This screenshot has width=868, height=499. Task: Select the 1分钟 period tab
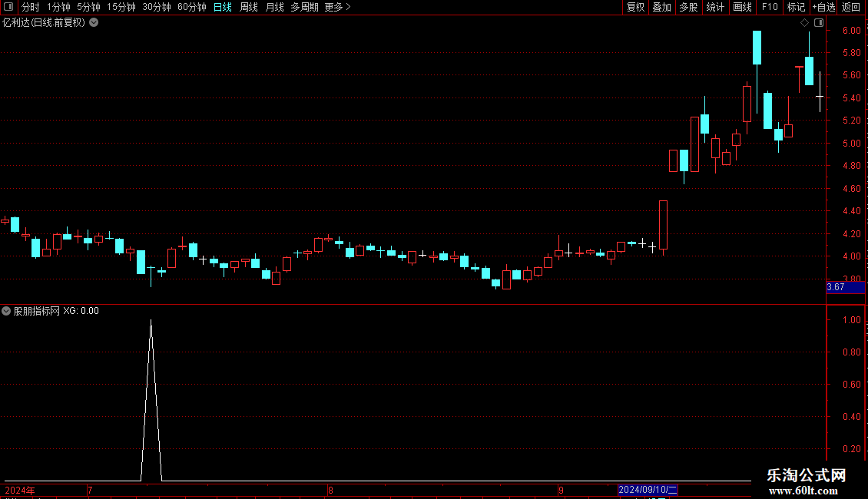[58, 7]
